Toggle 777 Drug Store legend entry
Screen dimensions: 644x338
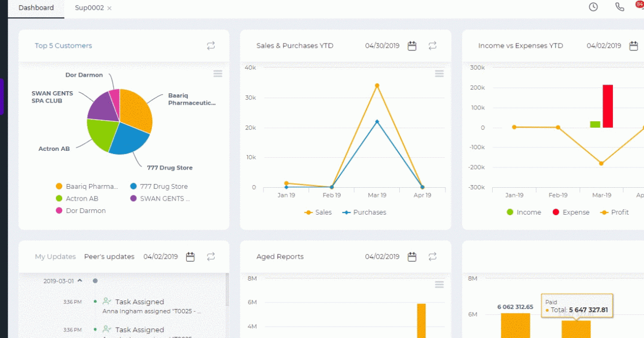[159, 187]
